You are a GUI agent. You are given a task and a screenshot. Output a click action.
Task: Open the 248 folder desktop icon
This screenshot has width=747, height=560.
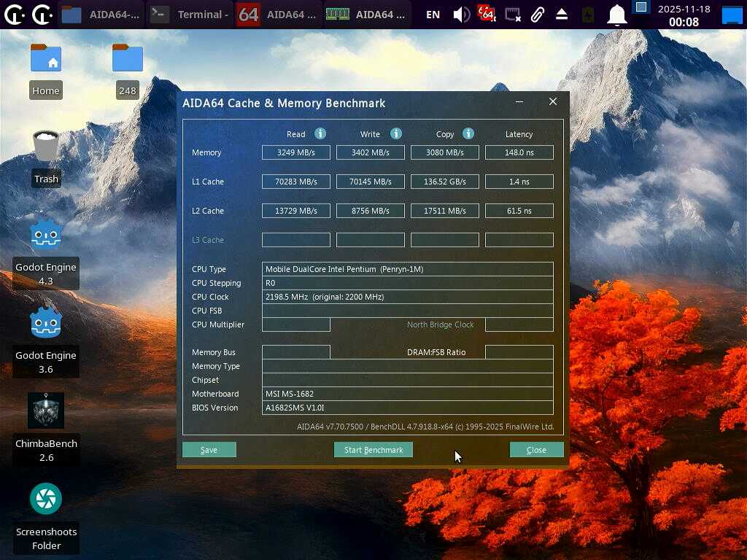(128, 71)
